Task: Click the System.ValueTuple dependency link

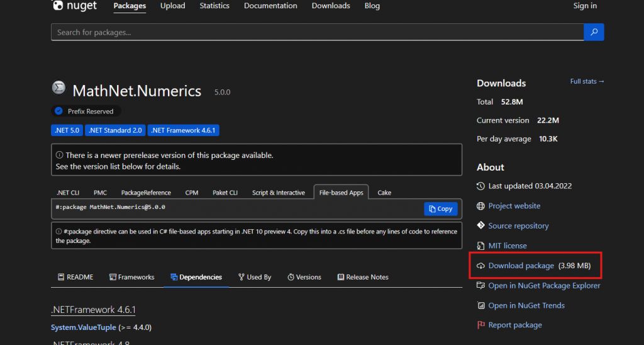Action: tap(83, 327)
